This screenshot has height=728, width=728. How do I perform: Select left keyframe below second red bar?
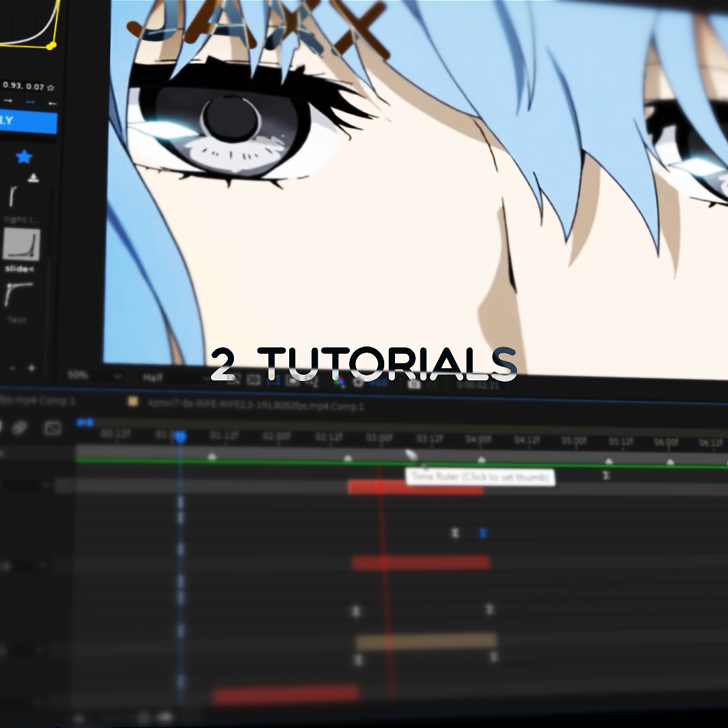tap(356, 611)
